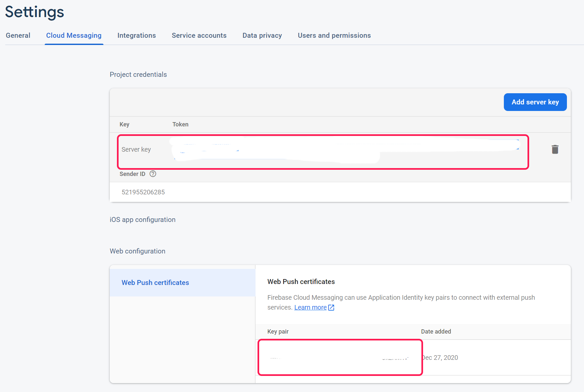Open the Integrations tab
This screenshot has height=392, width=584.
pos(137,35)
